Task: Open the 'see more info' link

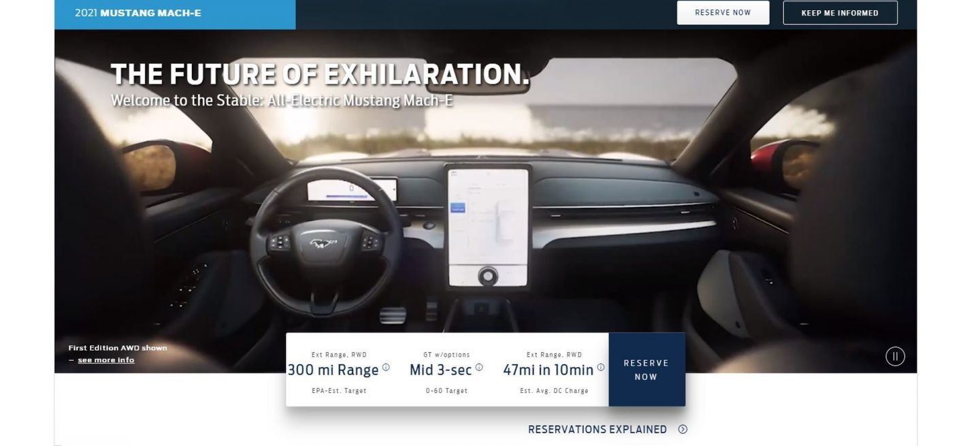Action: tap(106, 360)
